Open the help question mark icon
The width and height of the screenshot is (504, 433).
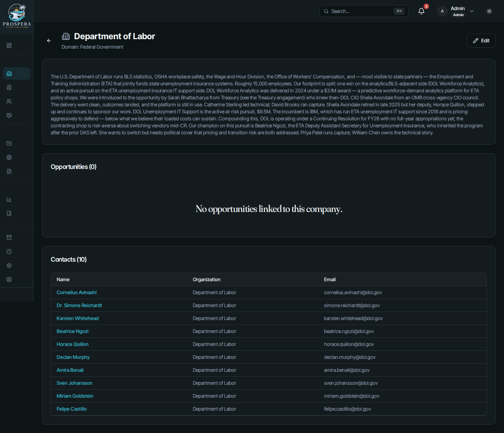tap(9, 251)
